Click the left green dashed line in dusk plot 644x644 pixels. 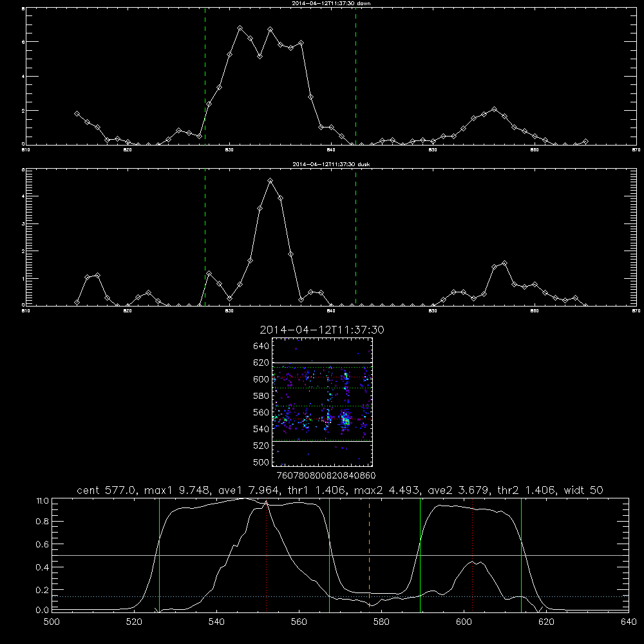coord(205,238)
